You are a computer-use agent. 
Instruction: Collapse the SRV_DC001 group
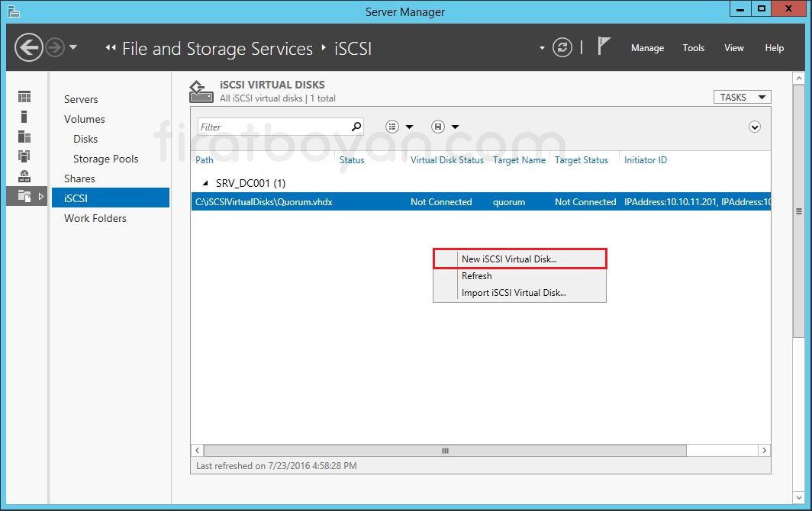pyautogui.click(x=205, y=183)
